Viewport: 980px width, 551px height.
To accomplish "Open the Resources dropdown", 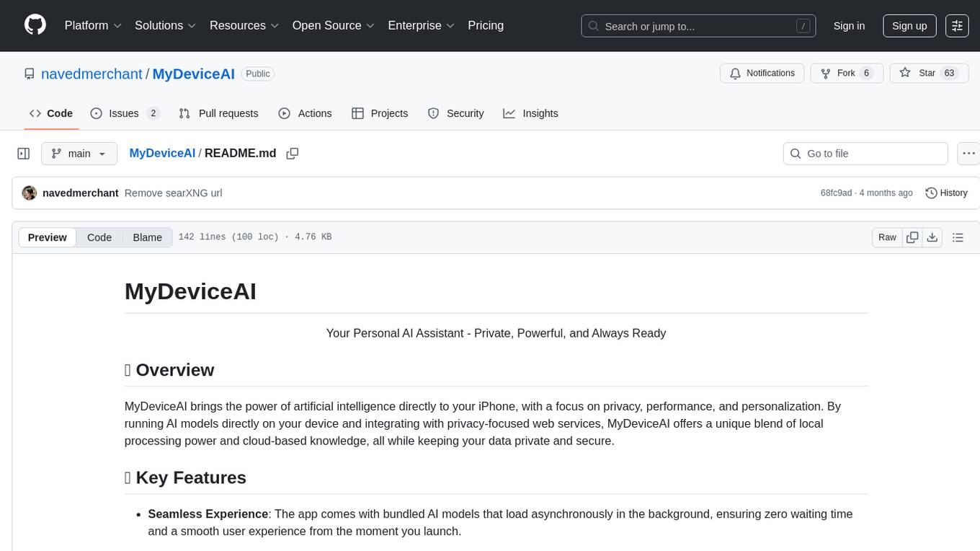I will tap(244, 25).
